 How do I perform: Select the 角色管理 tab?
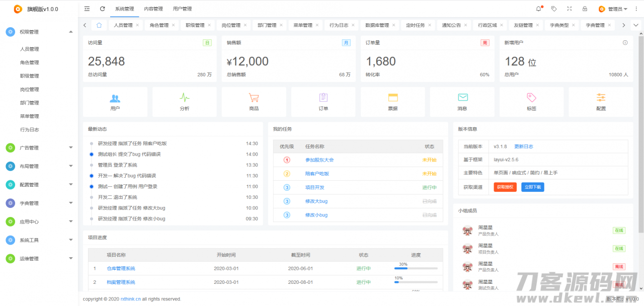[x=159, y=25]
